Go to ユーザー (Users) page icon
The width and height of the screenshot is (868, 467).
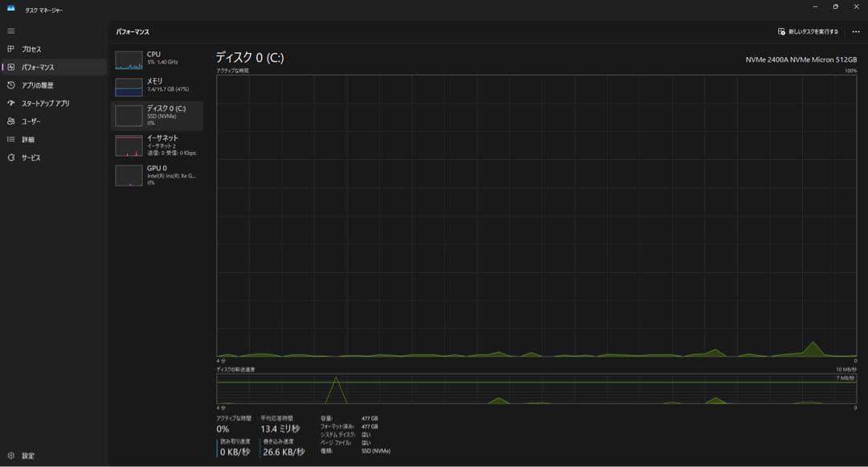[11, 121]
